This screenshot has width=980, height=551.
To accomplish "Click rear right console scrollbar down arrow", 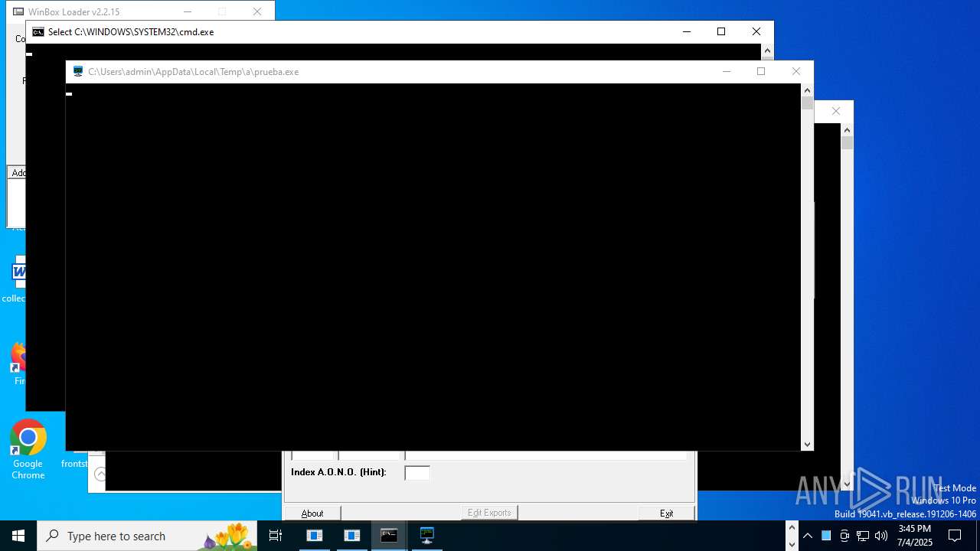I will click(847, 484).
